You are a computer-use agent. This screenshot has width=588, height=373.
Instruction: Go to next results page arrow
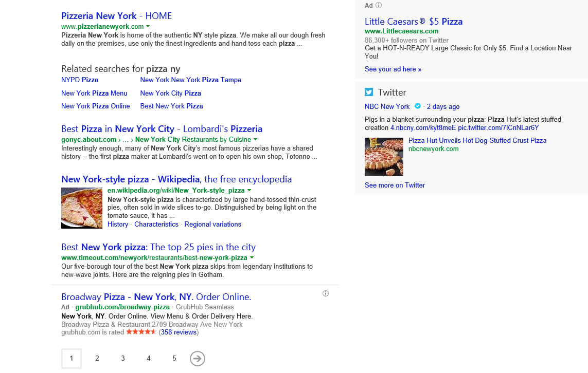click(x=198, y=358)
